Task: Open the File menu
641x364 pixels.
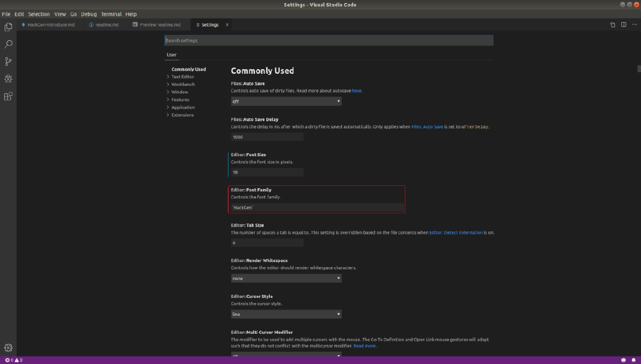Action: [6, 14]
